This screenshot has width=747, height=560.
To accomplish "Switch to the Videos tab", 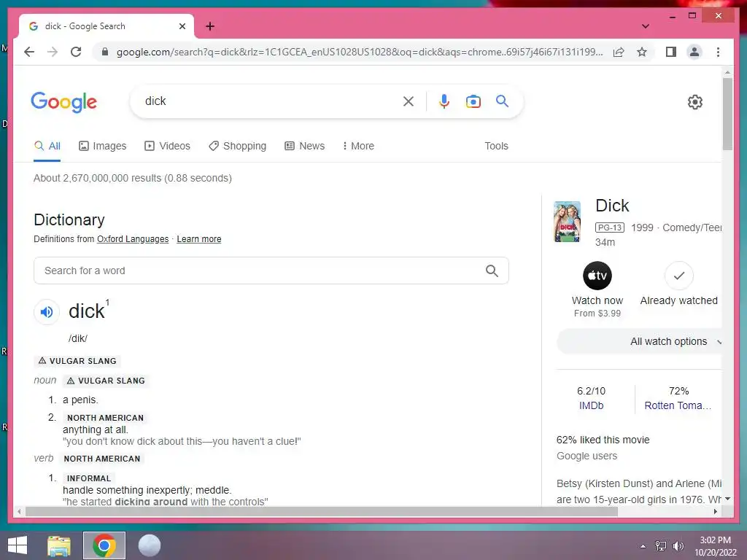I will point(167,146).
